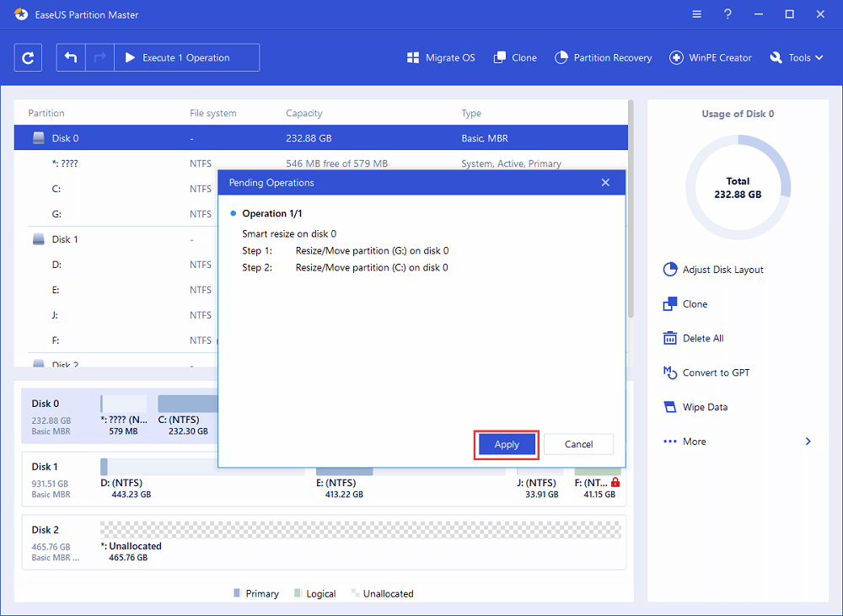Click the More chevron arrow

click(x=808, y=442)
